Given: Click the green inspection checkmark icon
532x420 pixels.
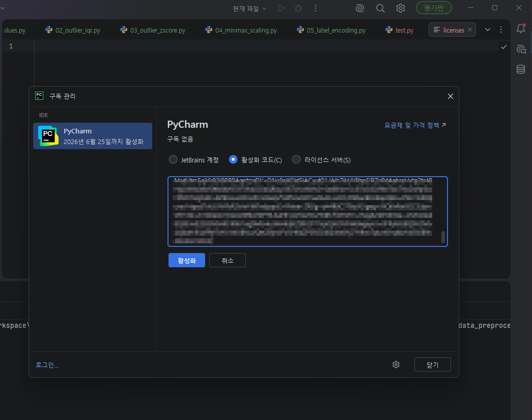Looking at the screenshot, I should 504,47.
